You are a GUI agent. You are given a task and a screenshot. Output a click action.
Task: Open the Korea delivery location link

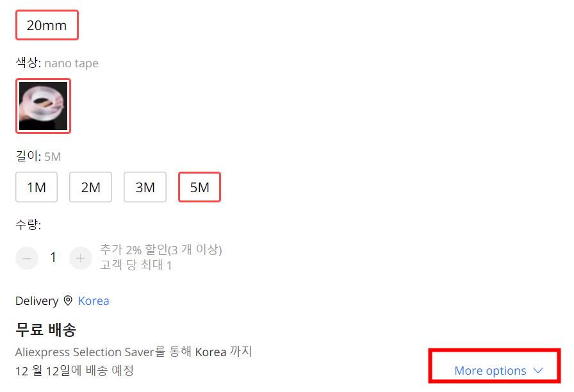(x=94, y=301)
